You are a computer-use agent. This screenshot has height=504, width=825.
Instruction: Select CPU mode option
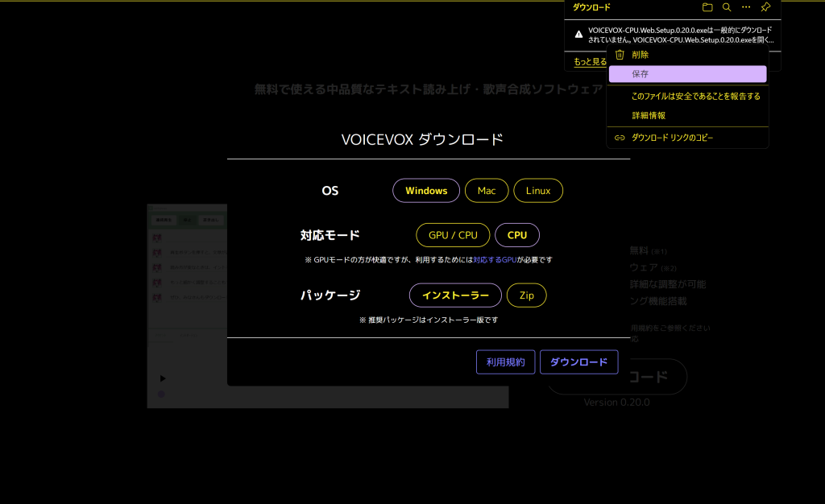pyautogui.click(x=517, y=235)
